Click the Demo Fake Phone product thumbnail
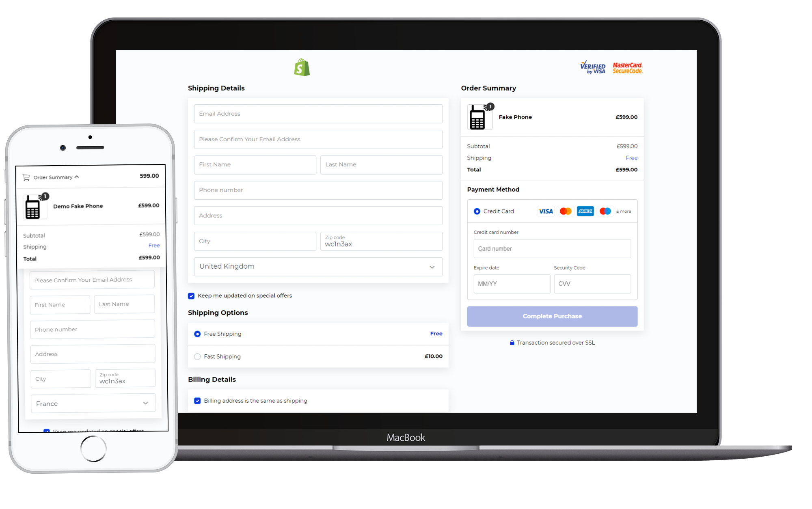Image resolution: width=812 pixels, height=509 pixels. tap(33, 205)
